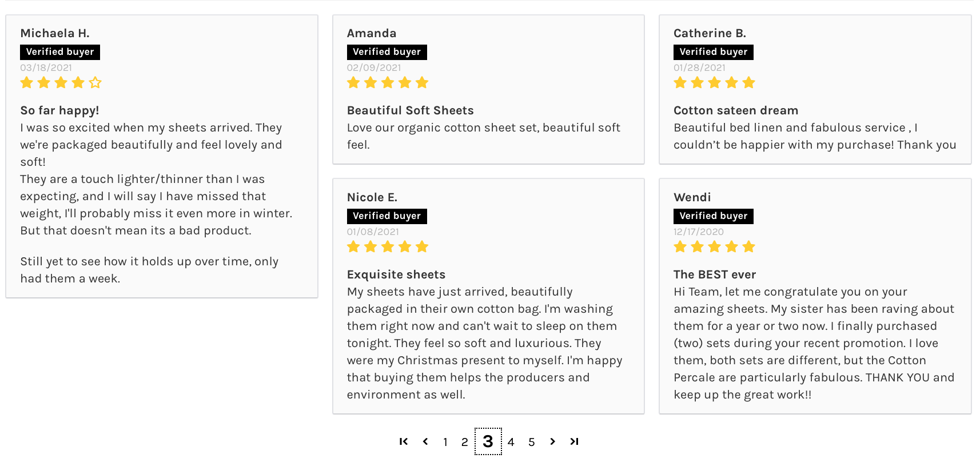Click Michaela H.'s Verified buyer badge
The image size is (980, 462).
pos(60,52)
